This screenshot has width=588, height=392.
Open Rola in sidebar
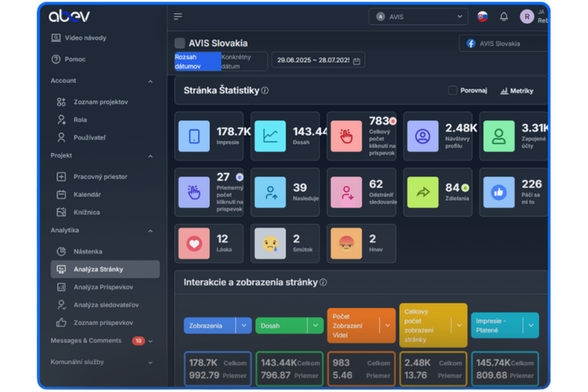[x=80, y=120]
